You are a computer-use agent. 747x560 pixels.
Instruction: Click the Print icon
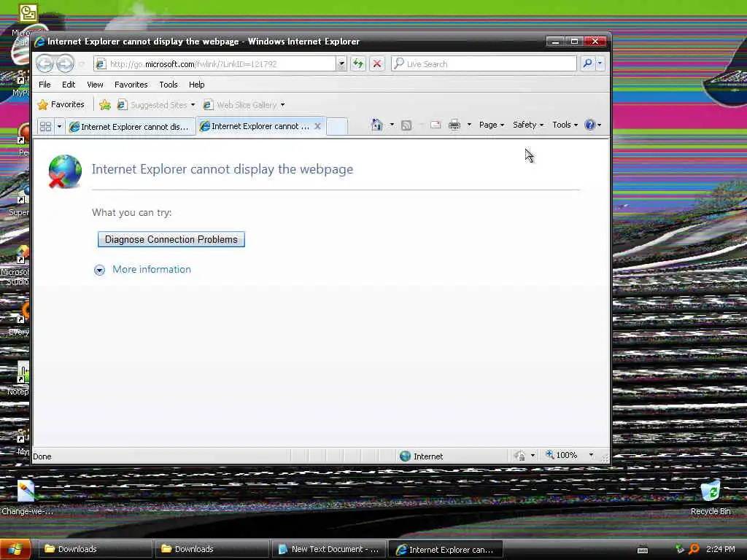454,125
